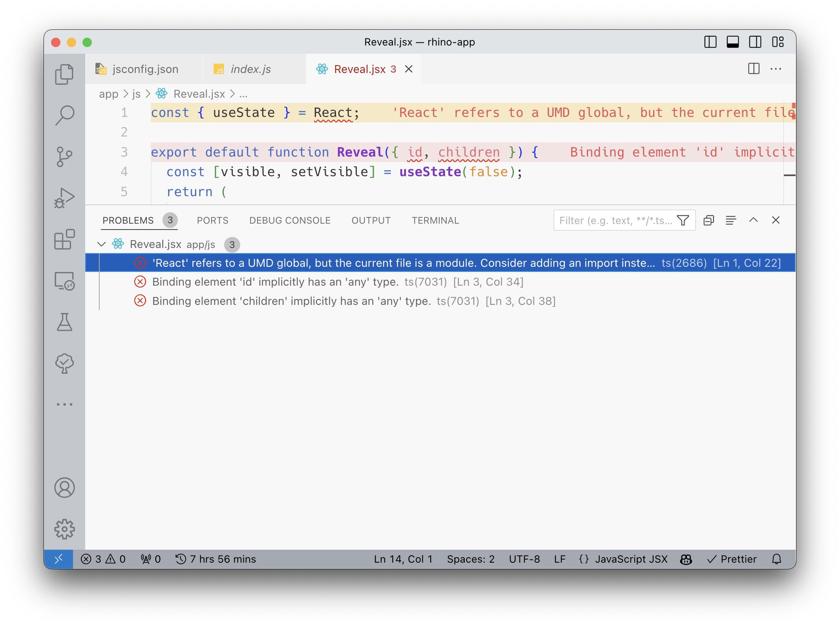Open editor More Actions ellipsis menu
840x627 pixels.
tap(776, 69)
